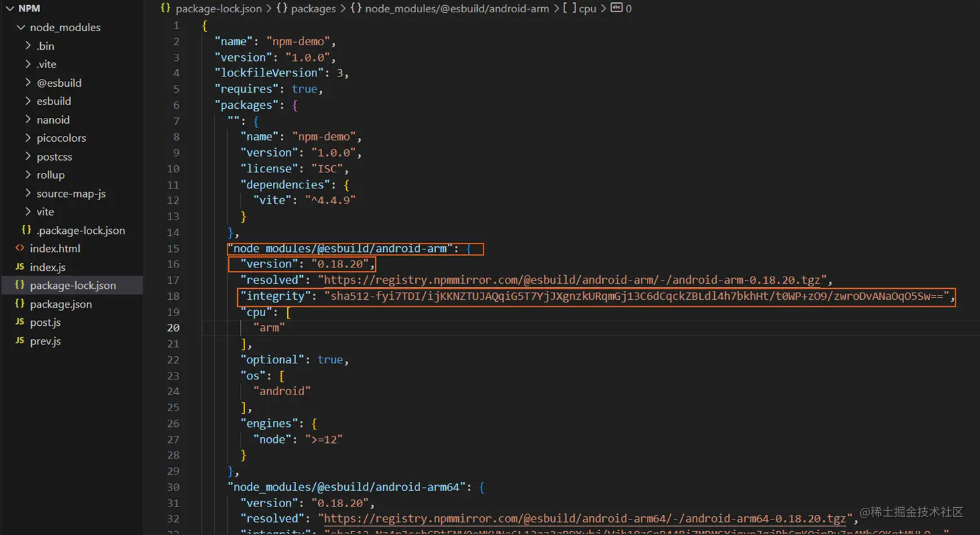Click "0.18.20" version value on line 31
The image size is (980, 535).
tap(340, 503)
